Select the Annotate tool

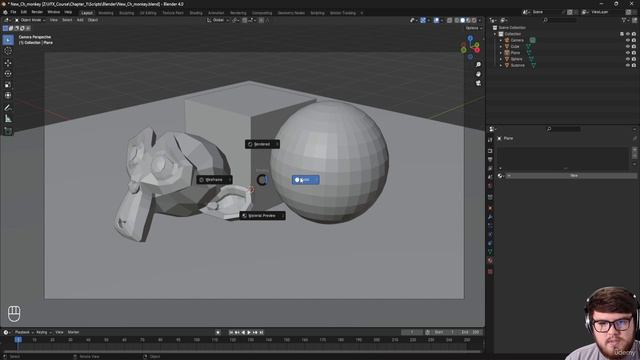(8, 108)
